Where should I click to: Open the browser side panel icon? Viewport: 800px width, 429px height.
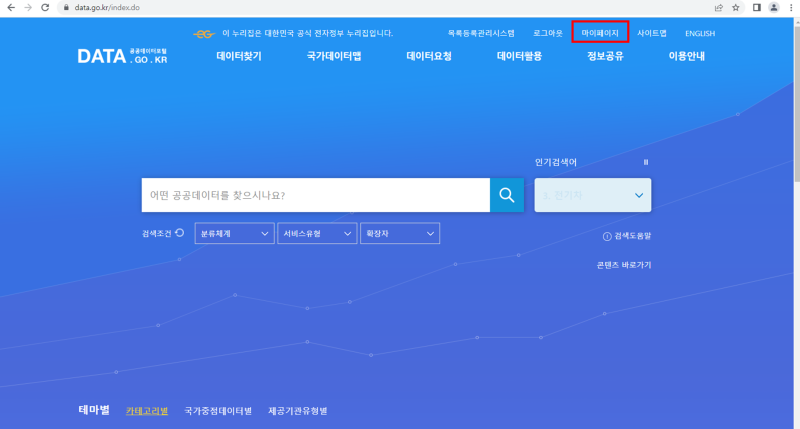(x=757, y=8)
